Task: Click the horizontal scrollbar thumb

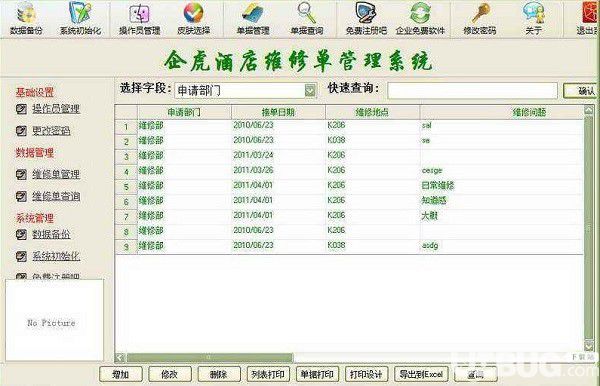Action: pyautogui.click(x=209, y=358)
